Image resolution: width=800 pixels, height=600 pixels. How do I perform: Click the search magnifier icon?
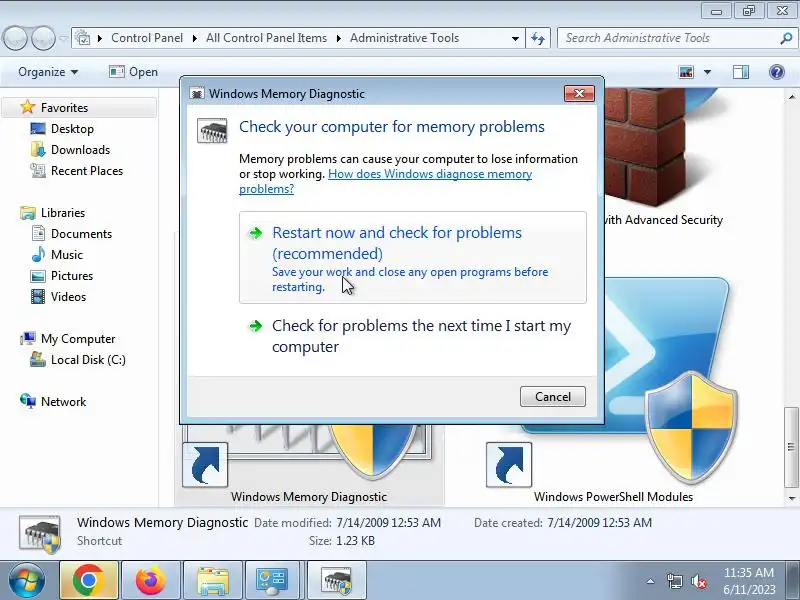[x=786, y=38]
